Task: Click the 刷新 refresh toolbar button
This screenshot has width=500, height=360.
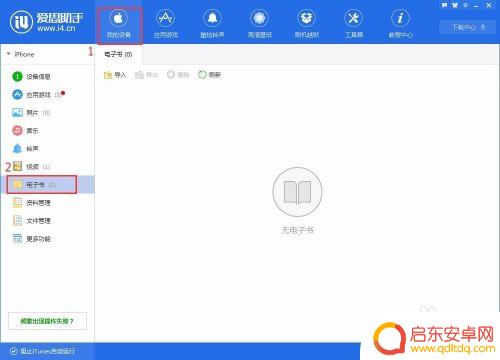Action: click(209, 75)
